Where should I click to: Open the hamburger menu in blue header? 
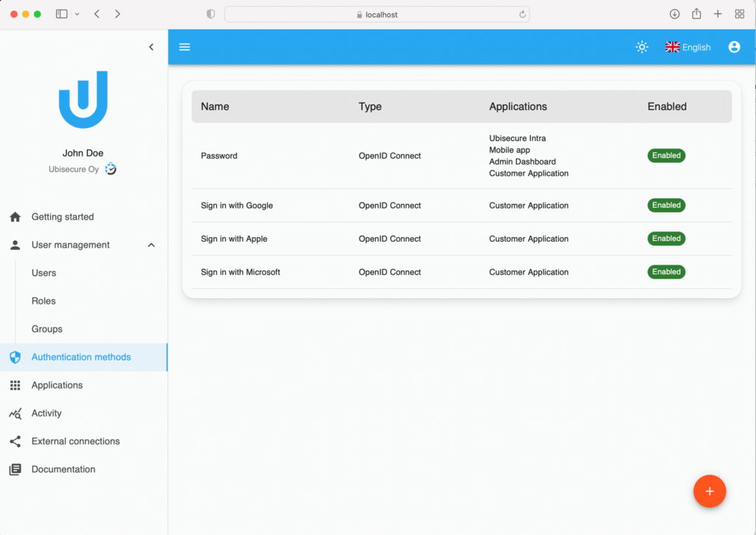point(185,47)
